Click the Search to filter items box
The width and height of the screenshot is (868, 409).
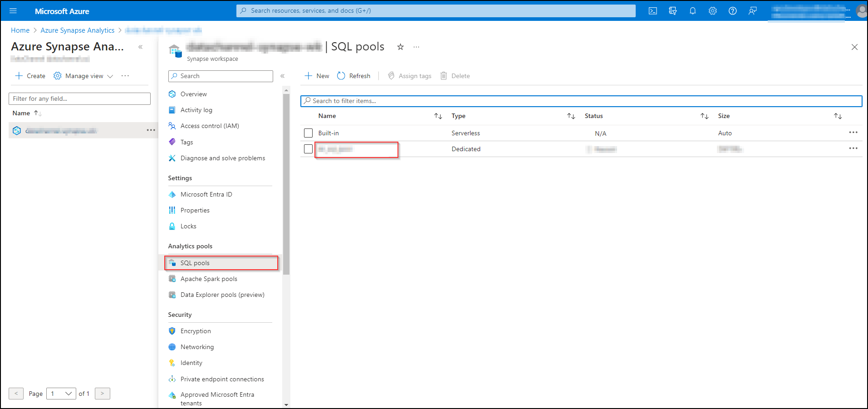[x=581, y=101]
